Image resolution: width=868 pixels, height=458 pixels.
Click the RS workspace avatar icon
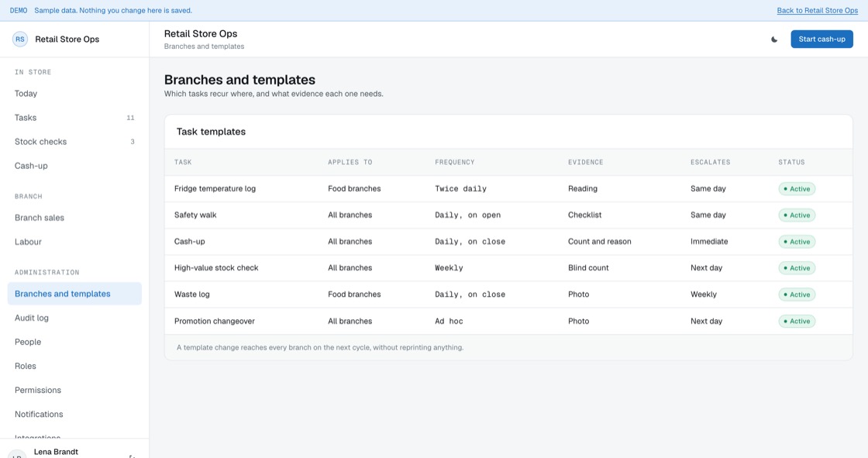click(x=20, y=40)
